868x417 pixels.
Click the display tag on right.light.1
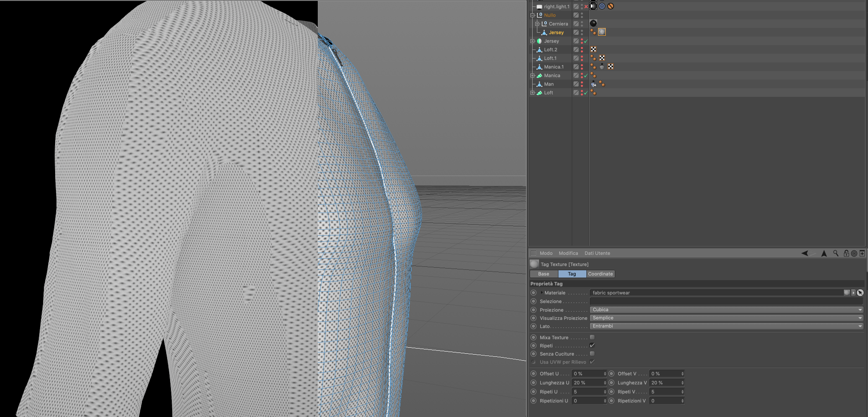(x=593, y=6)
